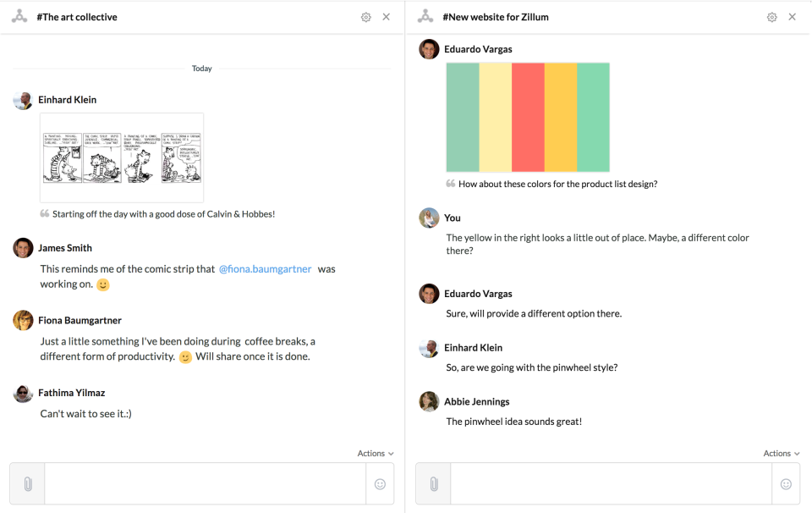The width and height of the screenshot is (812, 513).
Task: Expand the Actions menu in art collective channel
Action: (x=375, y=453)
